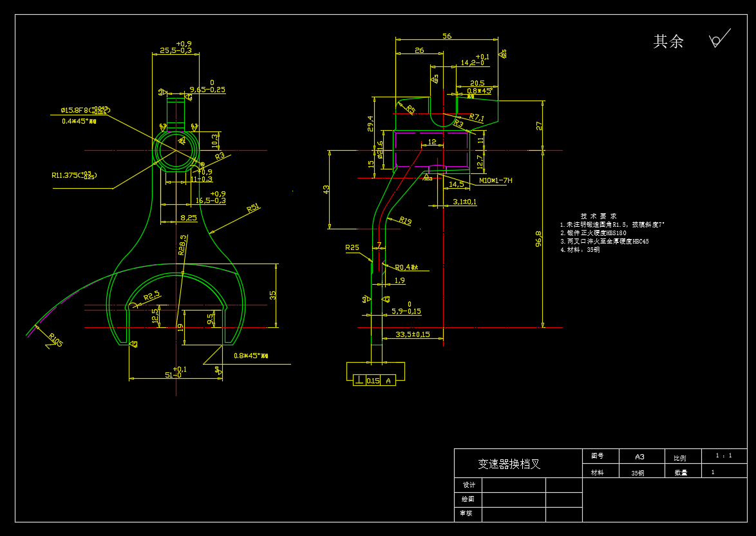Select the 图号 cell in title block
Screen dimensions: 756x536
click(598, 456)
